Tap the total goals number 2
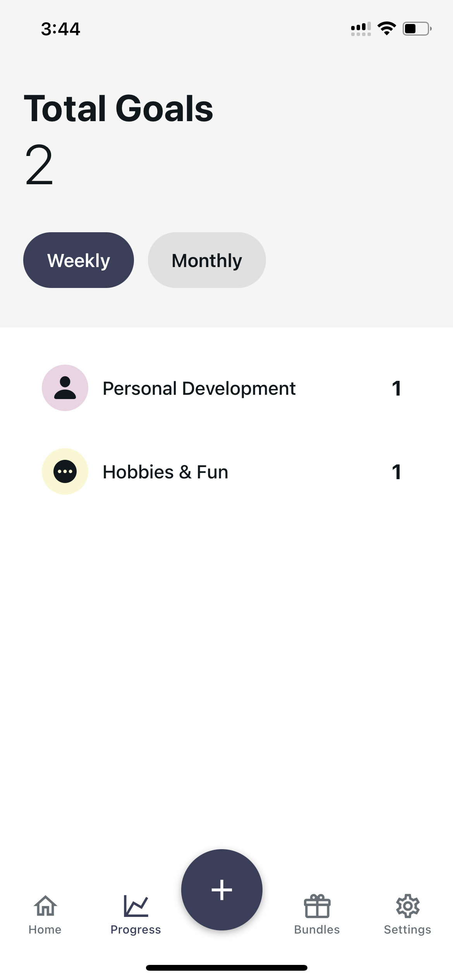The width and height of the screenshot is (453, 980). pyautogui.click(x=39, y=165)
